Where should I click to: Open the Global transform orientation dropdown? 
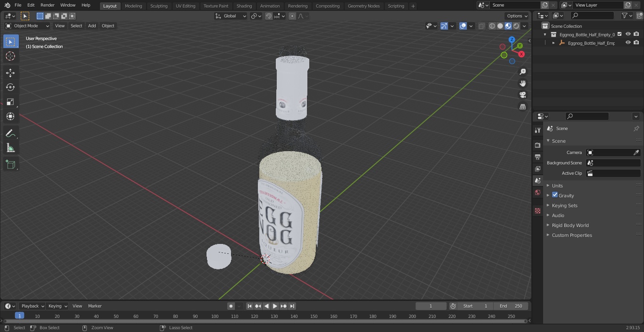point(231,16)
